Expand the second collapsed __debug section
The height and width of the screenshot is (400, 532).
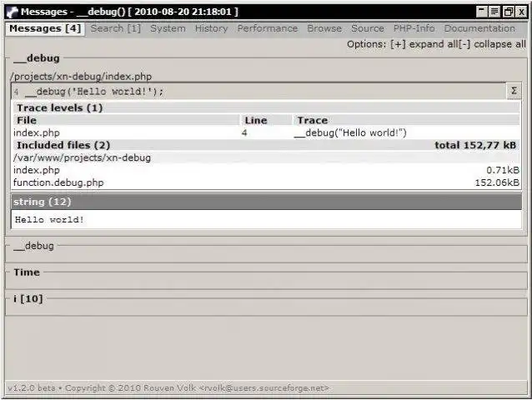[x=34, y=246]
